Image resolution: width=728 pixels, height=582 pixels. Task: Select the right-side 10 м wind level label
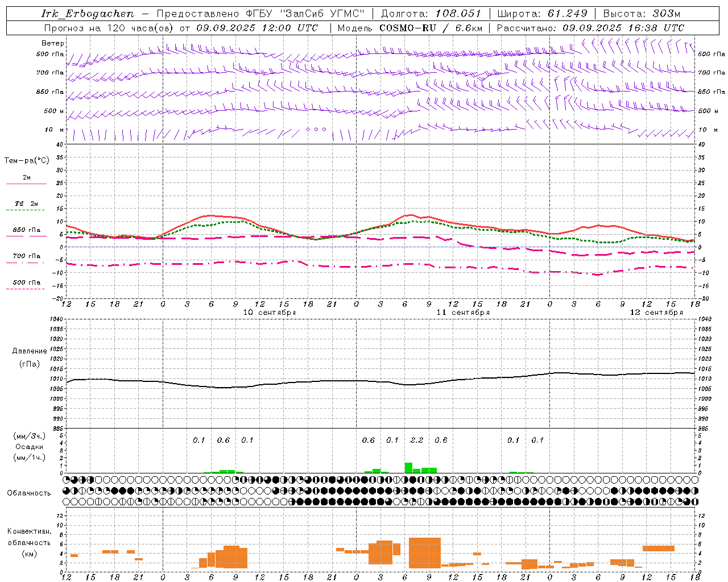click(708, 130)
